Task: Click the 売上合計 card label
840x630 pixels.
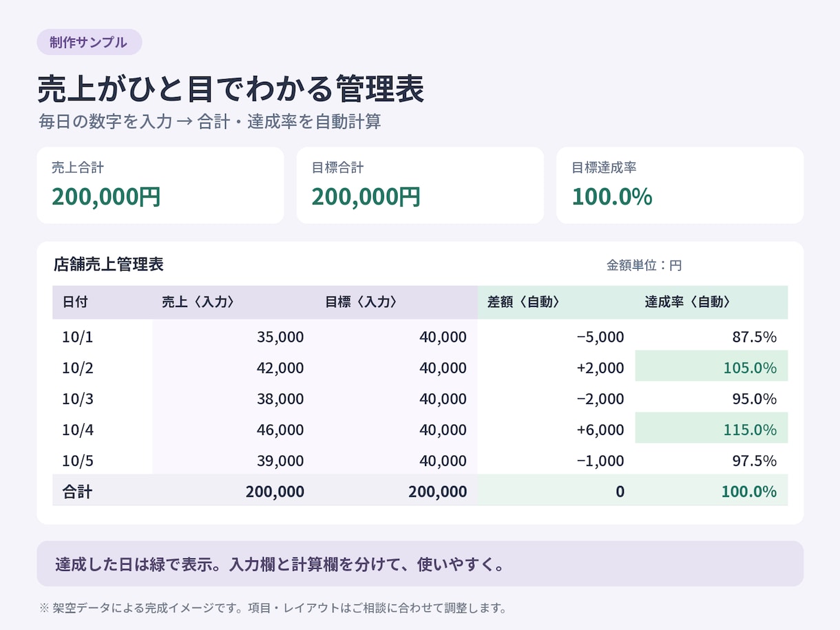Action: 78,167
